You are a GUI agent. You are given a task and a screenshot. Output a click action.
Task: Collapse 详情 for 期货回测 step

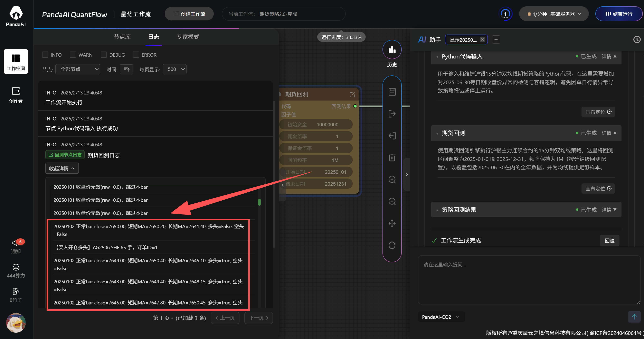click(x=609, y=133)
